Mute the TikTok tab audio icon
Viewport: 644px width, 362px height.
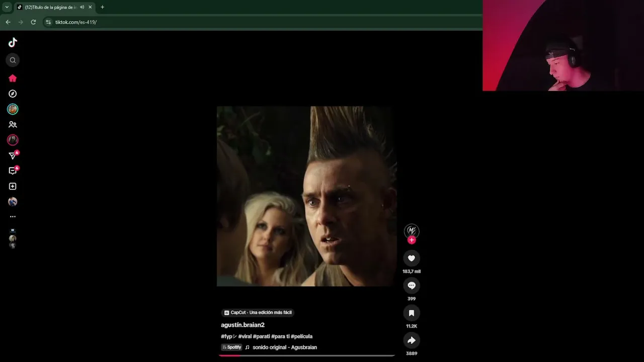(82, 7)
